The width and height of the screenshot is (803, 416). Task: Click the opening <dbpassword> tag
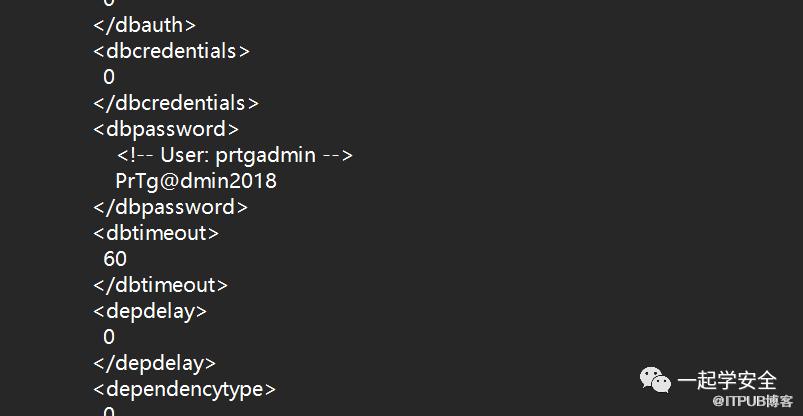pos(166,129)
